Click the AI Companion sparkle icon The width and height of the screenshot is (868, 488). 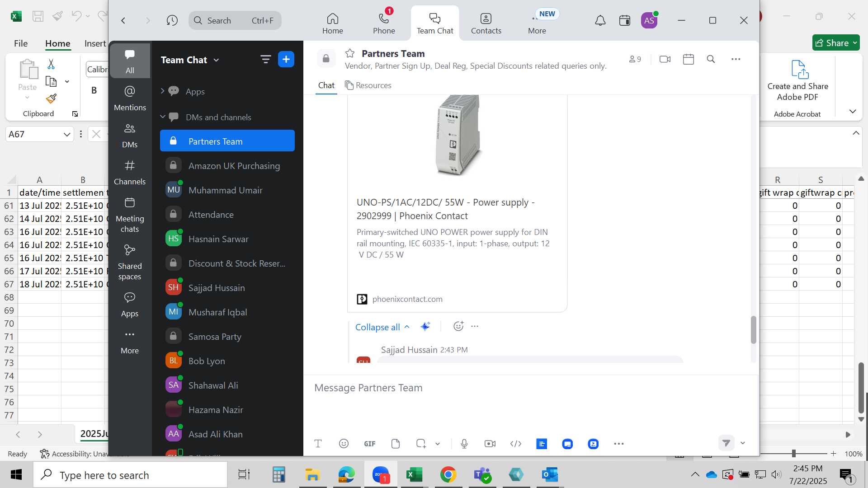pyautogui.click(x=425, y=326)
